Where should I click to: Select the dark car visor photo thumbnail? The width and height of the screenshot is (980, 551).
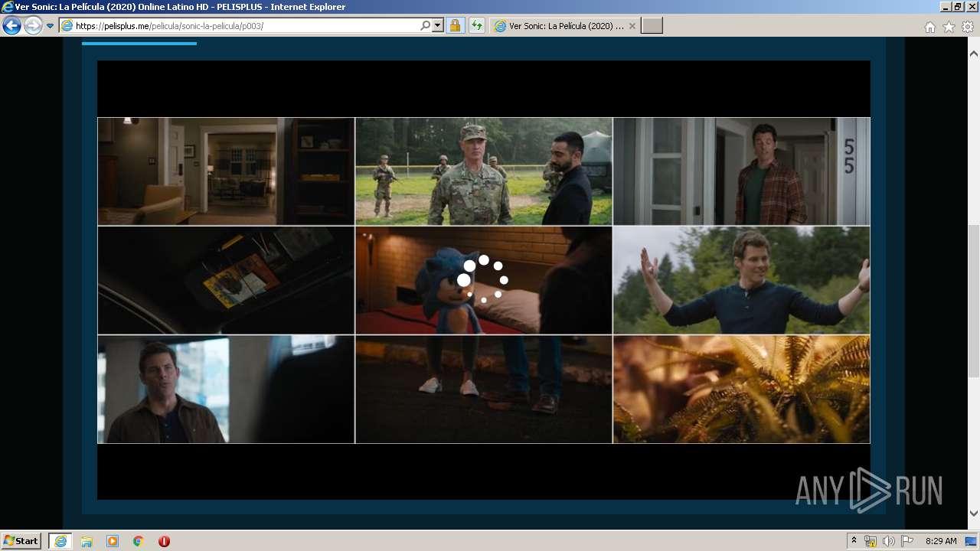tap(226, 280)
